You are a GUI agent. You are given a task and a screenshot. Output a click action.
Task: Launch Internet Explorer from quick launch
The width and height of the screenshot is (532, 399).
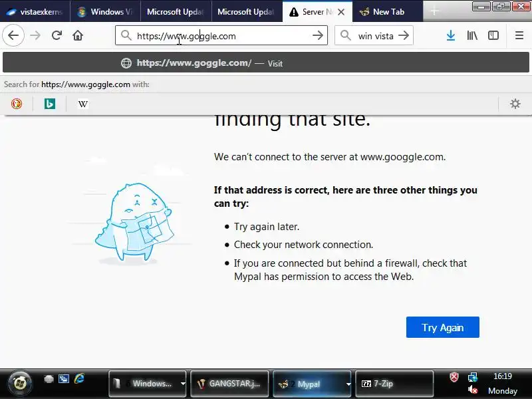click(x=79, y=378)
